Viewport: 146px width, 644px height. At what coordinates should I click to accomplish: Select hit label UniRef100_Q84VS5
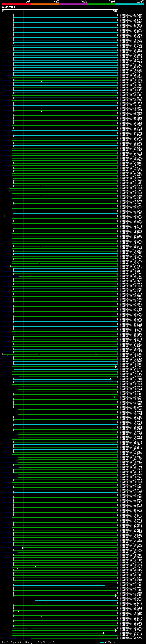(x=131, y=620)
